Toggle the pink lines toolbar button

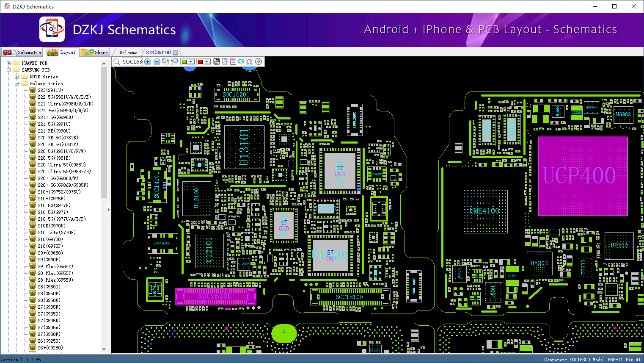coord(233,62)
